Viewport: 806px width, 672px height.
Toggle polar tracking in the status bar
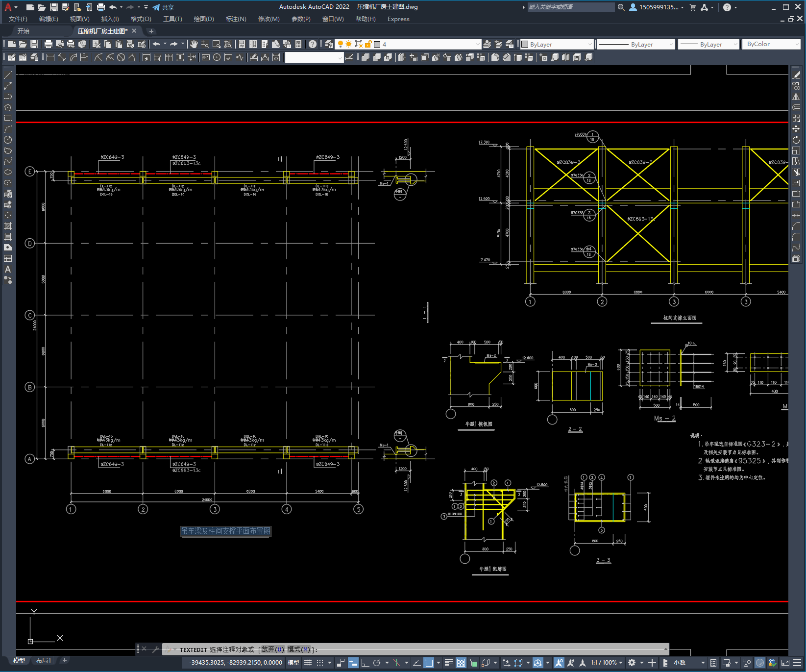click(x=377, y=663)
